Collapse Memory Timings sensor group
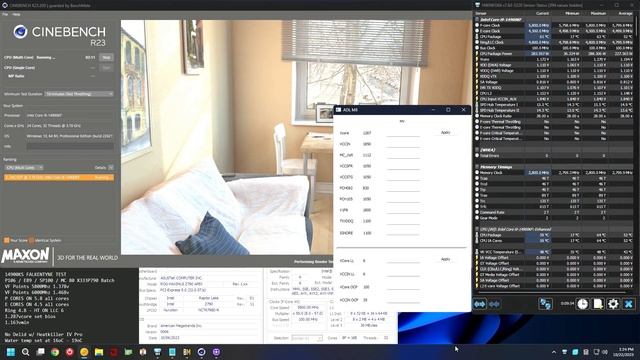Screen dimensions: 640x360 477,167
